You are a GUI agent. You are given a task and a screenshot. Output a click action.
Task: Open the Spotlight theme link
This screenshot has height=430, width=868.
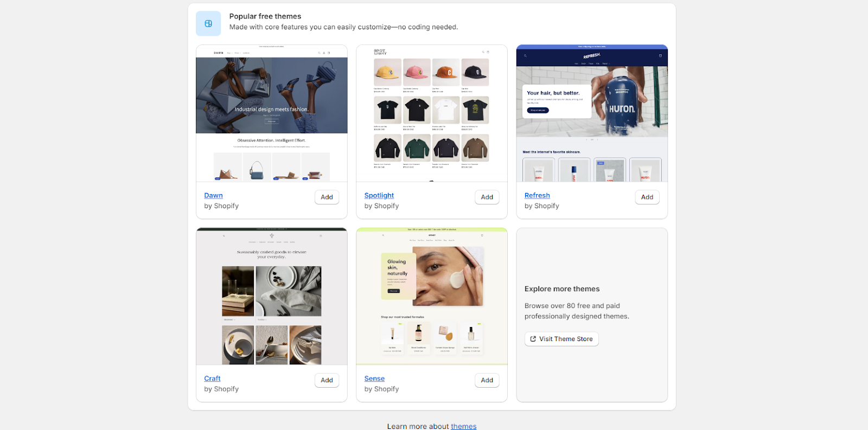(379, 196)
